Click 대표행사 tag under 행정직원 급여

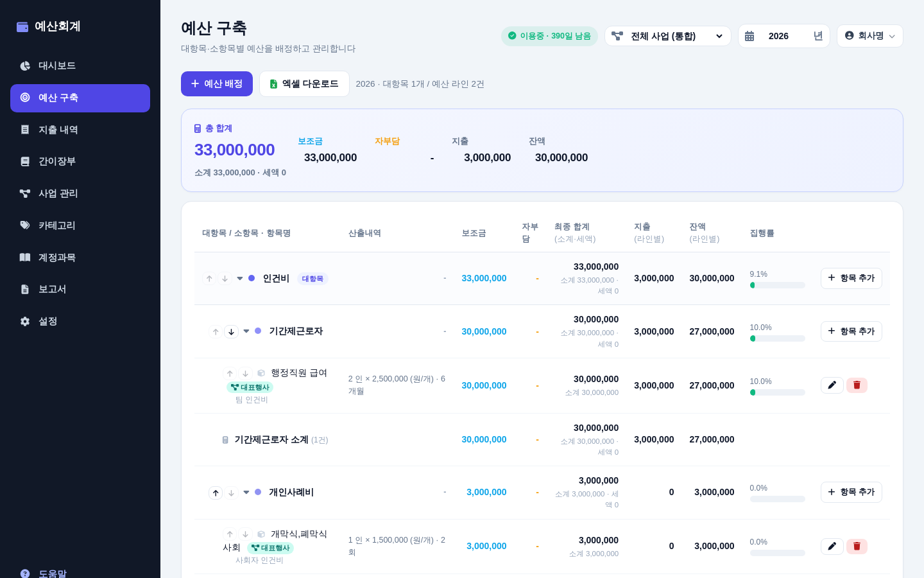tap(250, 387)
